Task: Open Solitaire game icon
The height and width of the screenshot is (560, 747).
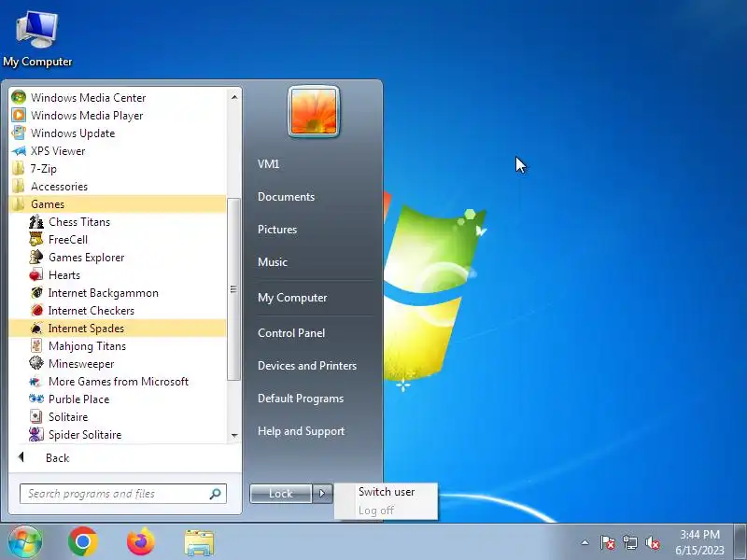Action: click(36, 417)
